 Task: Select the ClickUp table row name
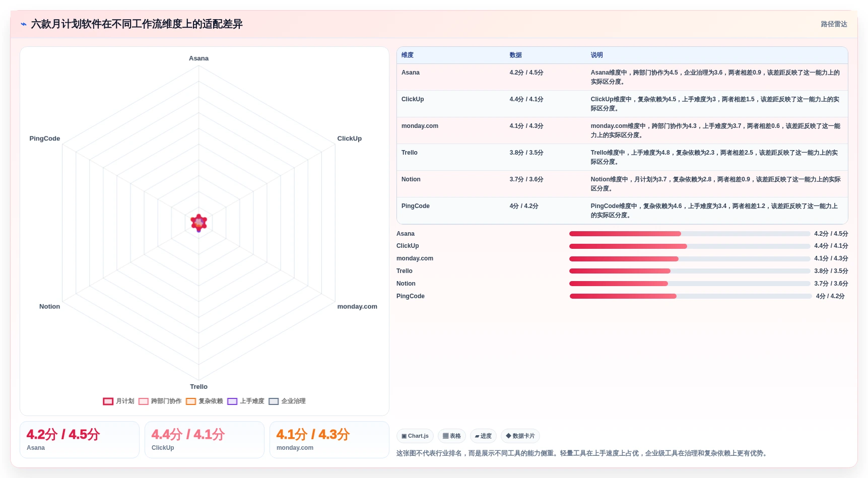413,99
